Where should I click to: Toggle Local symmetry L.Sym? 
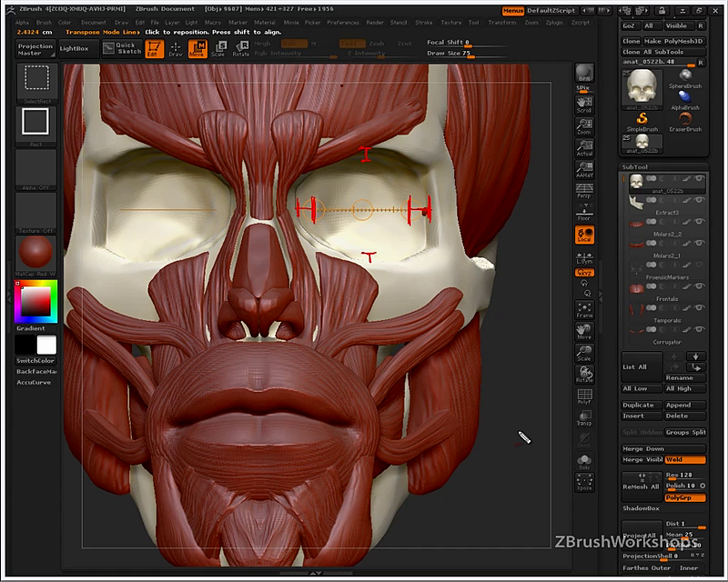click(584, 256)
